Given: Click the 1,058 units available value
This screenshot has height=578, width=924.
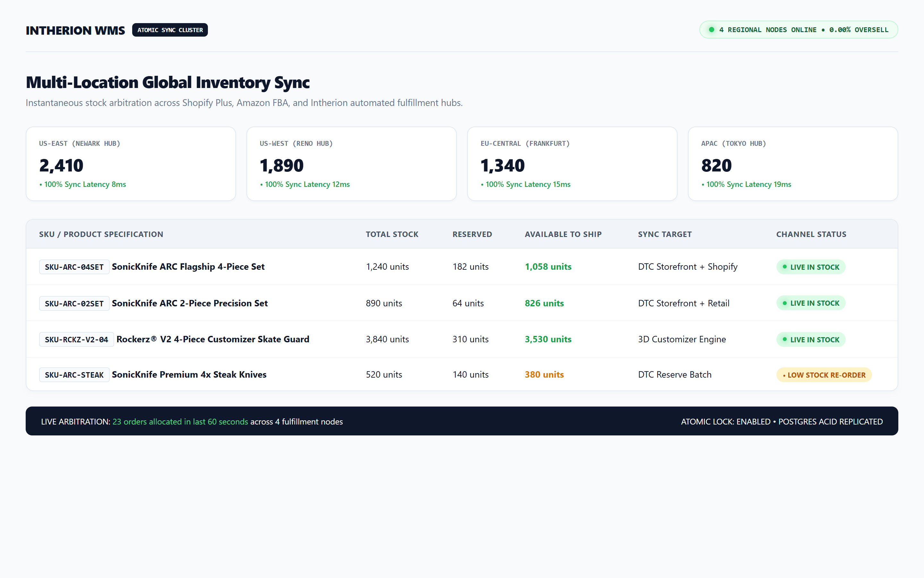Looking at the screenshot, I should point(548,267).
